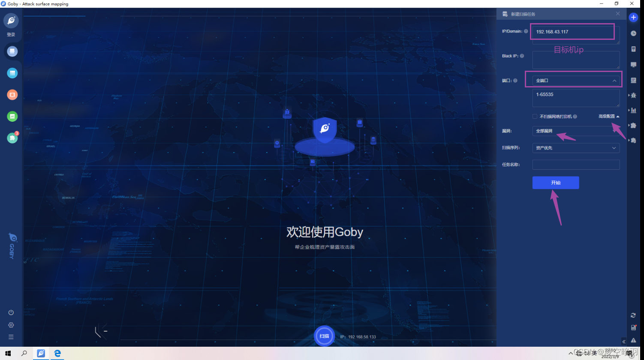Click the round 扫描 scan button
This screenshot has width=644, height=360.
click(325, 336)
